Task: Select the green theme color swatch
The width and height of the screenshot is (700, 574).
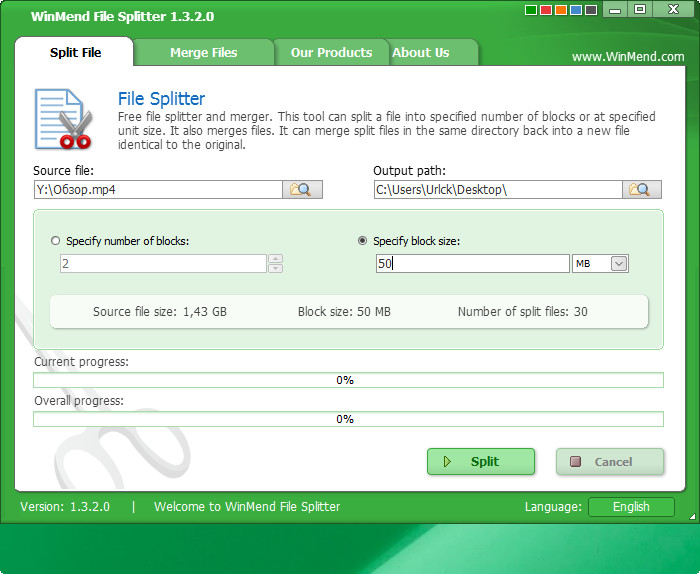Action: coord(531,10)
